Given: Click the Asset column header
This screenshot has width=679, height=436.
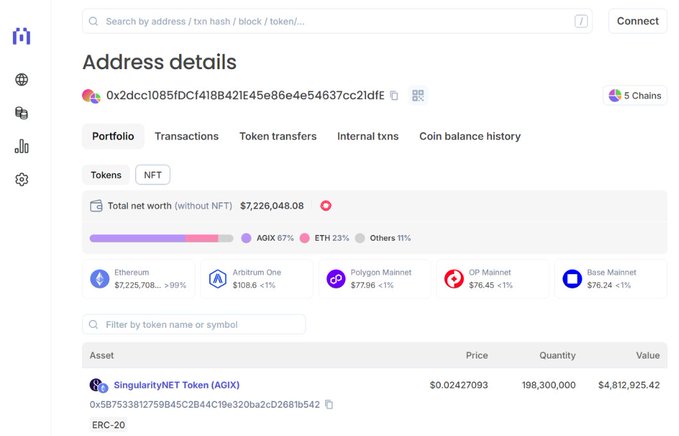Looking at the screenshot, I should (x=102, y=355).
